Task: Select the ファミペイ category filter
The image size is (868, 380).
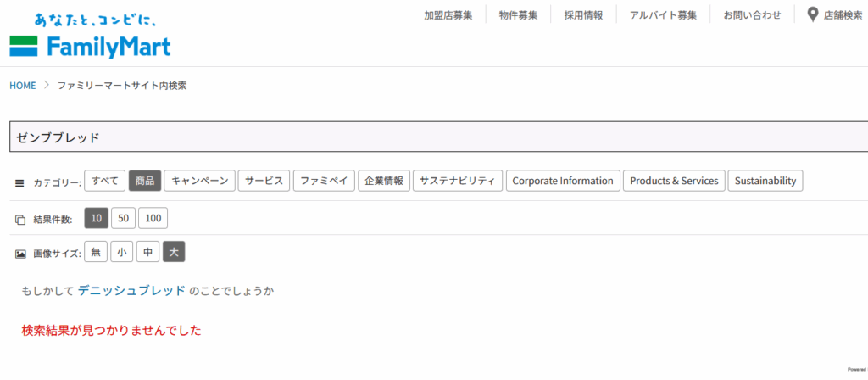Action: (x=324, y=181)
